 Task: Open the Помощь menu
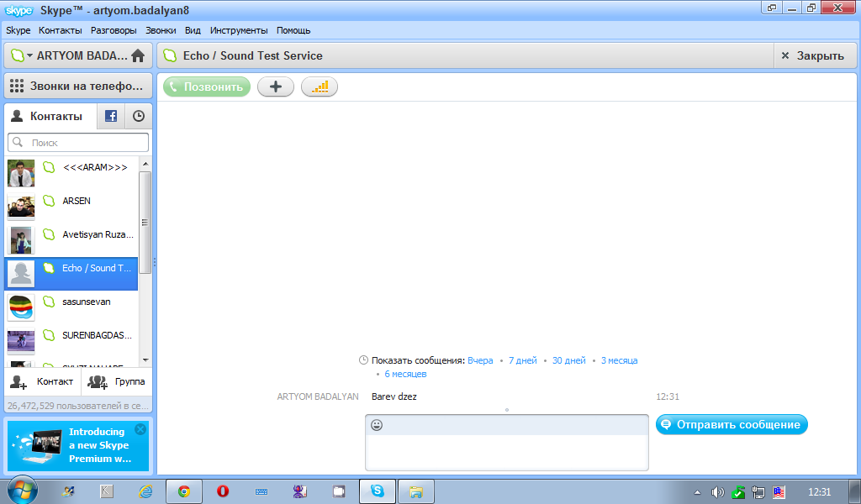[x=293, y=30]
